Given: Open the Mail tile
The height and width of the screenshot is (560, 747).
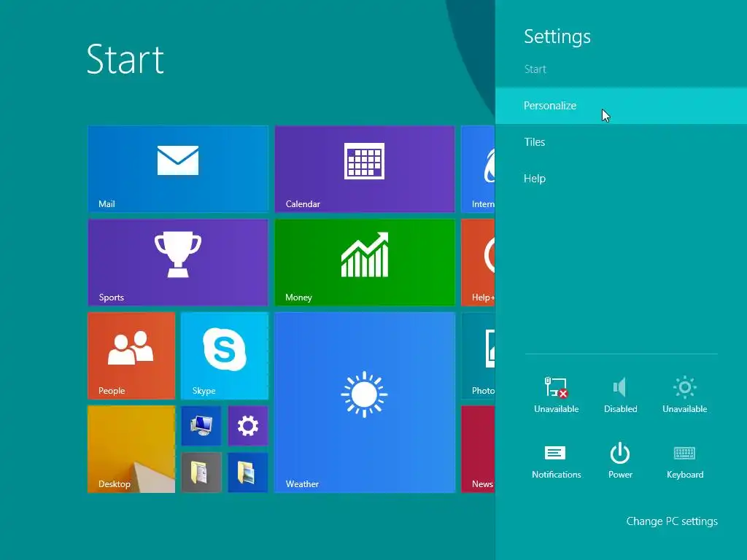Looking at the screenshot, I should tap(178, 169).
